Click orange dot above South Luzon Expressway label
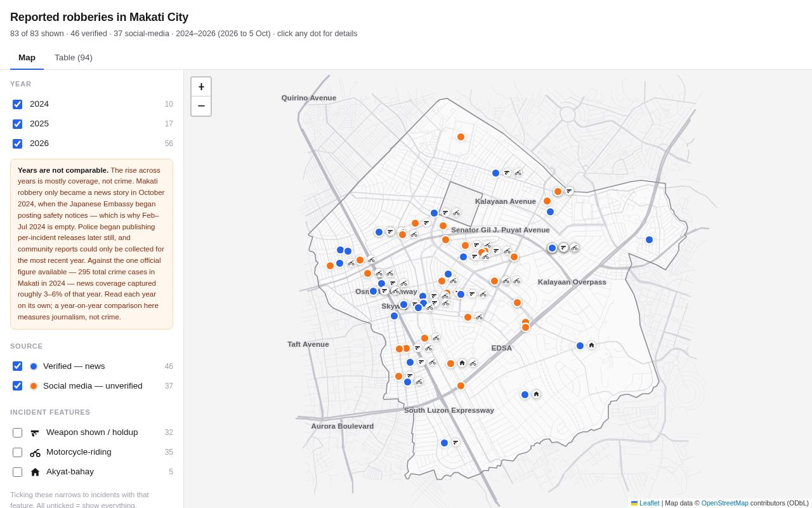The height and width of the screenshot is (508, 812). (461, 385)
